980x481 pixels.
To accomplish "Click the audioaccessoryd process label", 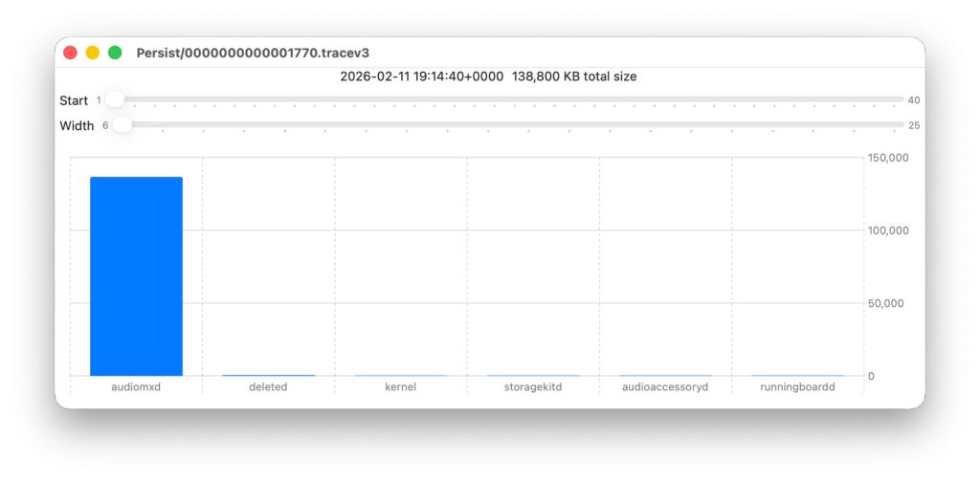I will click(665, 387).
